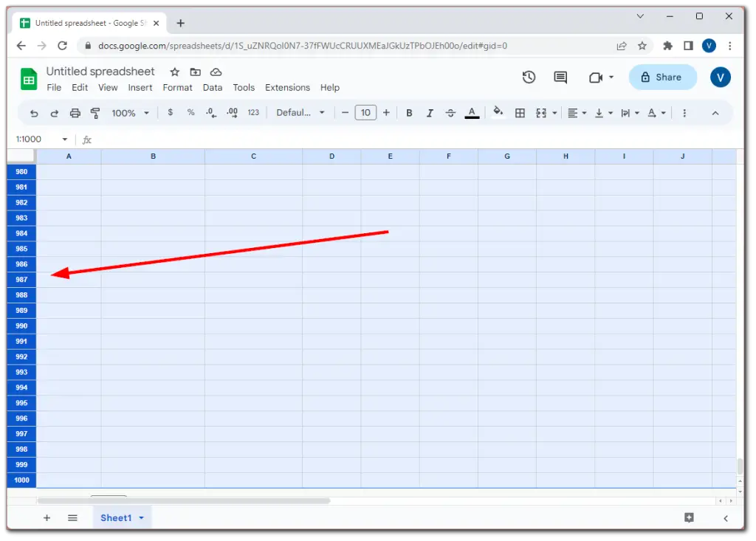
Task: Open the Format menu
Action: tap(177, 87)
